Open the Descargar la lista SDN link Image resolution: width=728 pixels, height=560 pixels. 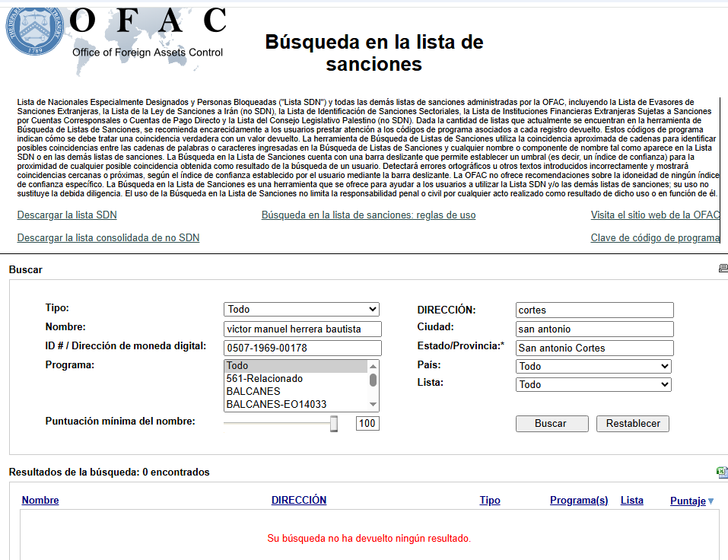pyautogui.click(x=67, y=215)
